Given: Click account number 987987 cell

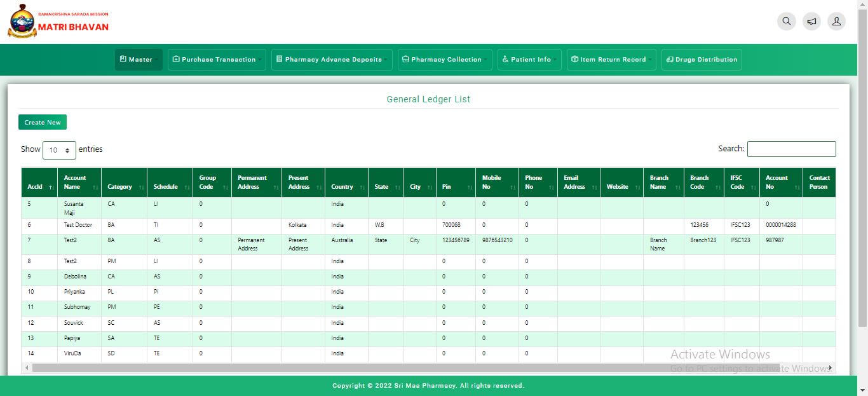Looking at the screenshot, I should pyautogui.click(x=781, y=244).
